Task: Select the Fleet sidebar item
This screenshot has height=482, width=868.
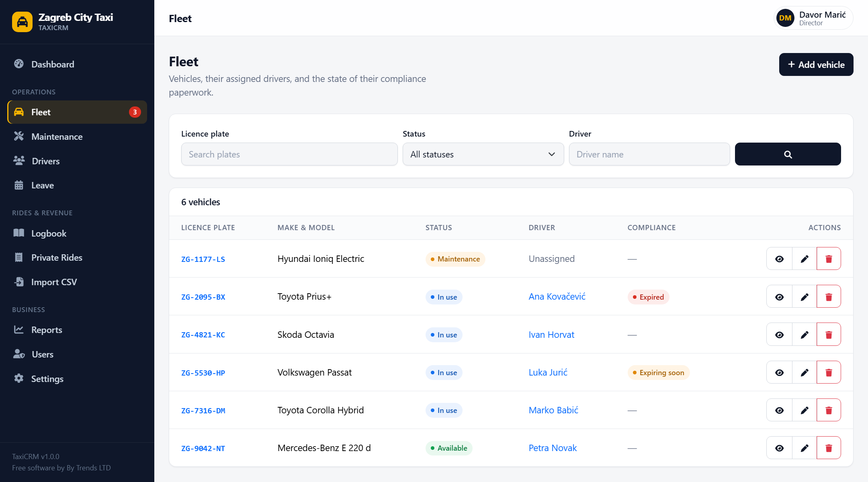Action: 77,112
